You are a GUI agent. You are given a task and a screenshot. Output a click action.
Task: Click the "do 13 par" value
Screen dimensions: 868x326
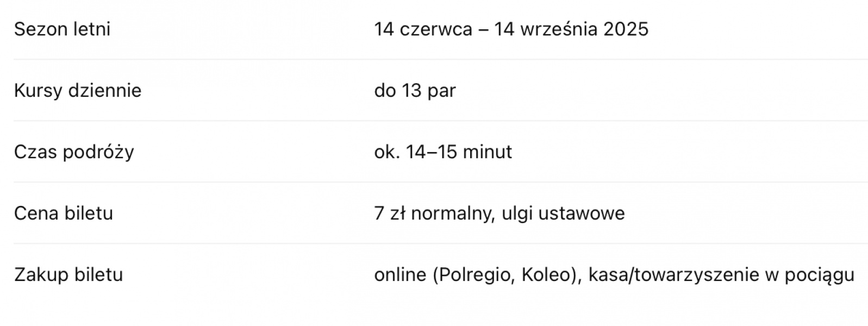click(x=415, y=91)
